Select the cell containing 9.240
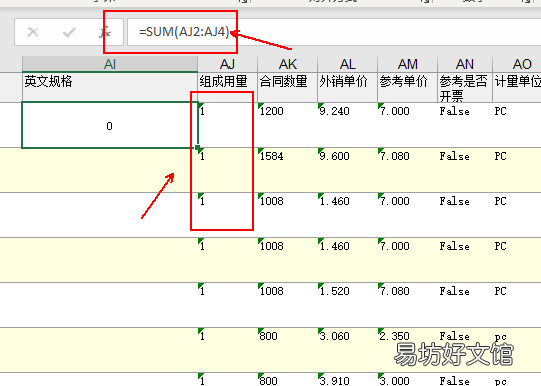The height and width of the screenshot is (386, 541). coord(347,125)
